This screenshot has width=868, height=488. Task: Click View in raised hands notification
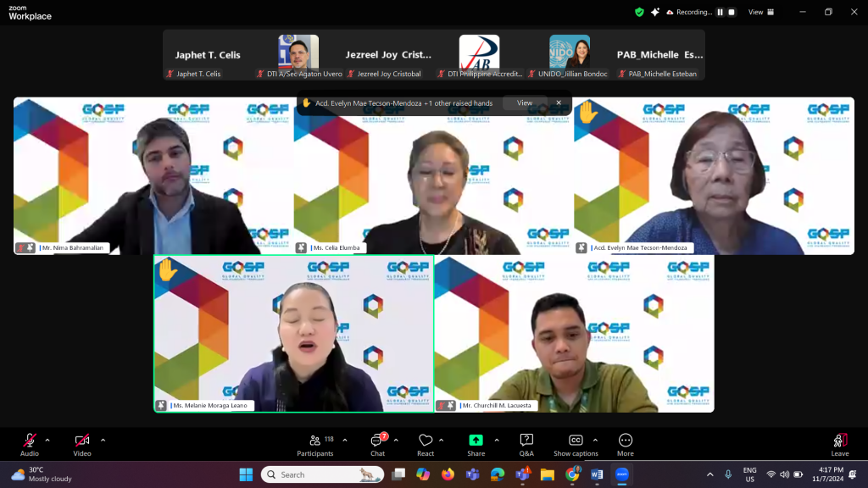pos(525,103)
